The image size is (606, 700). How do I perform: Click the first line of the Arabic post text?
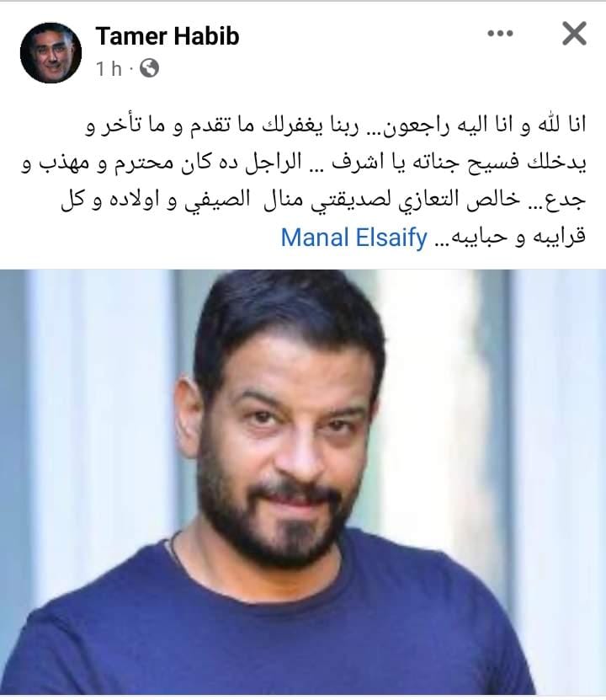click(x=335, y=125)
